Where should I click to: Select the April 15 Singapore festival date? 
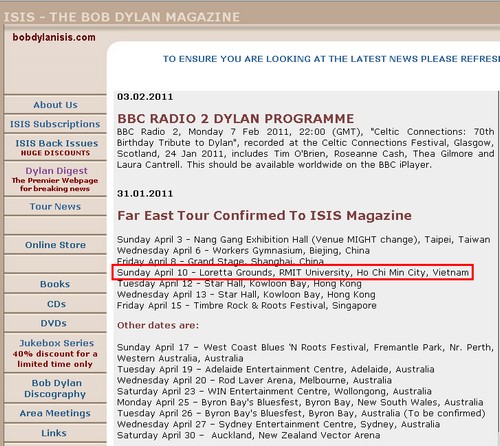tap(247, 306)
